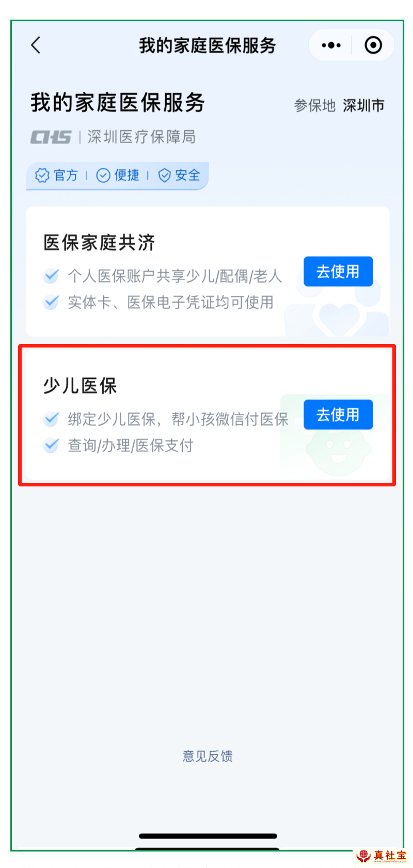Tap 去使用 for 医保家庭共济

click(338, 272)
